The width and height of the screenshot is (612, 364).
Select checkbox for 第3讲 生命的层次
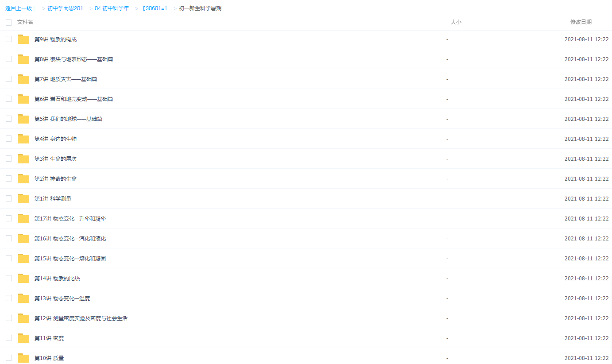[x=9, y=159]
